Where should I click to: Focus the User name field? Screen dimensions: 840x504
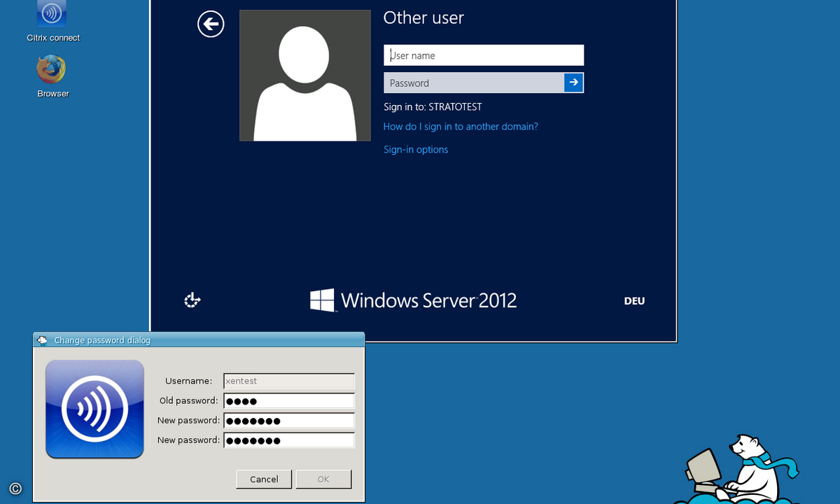[x=484, y=55]
